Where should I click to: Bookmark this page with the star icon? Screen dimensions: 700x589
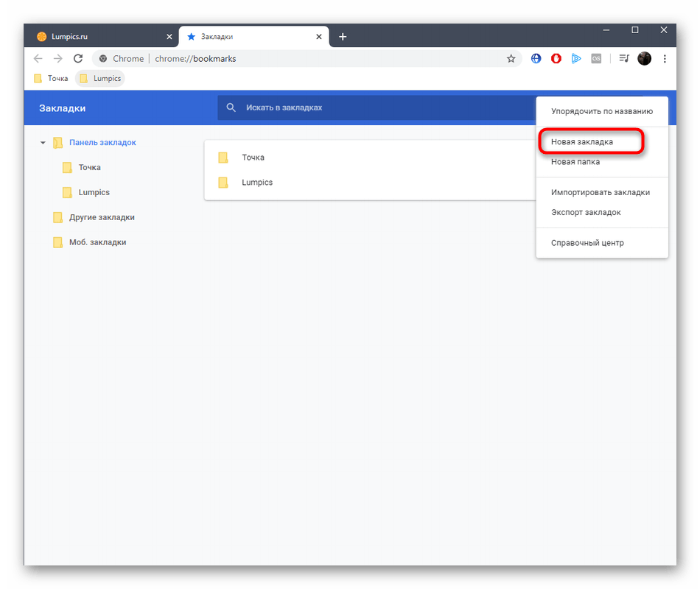tap(511, 58)
